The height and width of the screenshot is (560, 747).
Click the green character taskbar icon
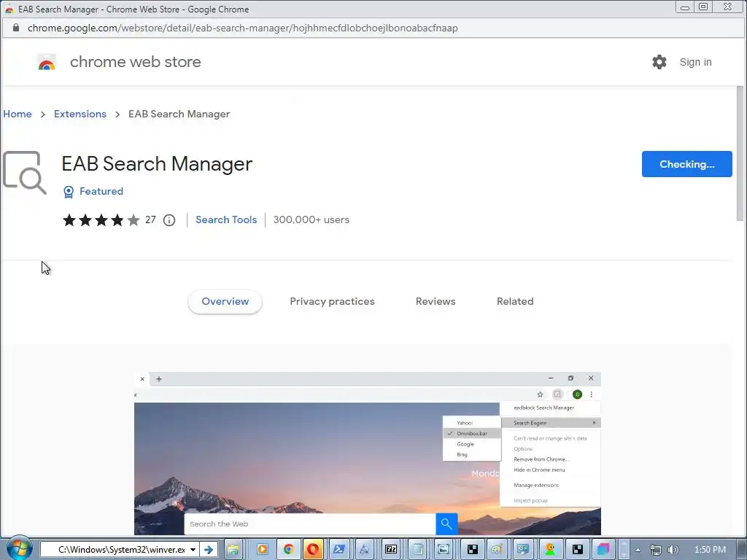(551, 550)
